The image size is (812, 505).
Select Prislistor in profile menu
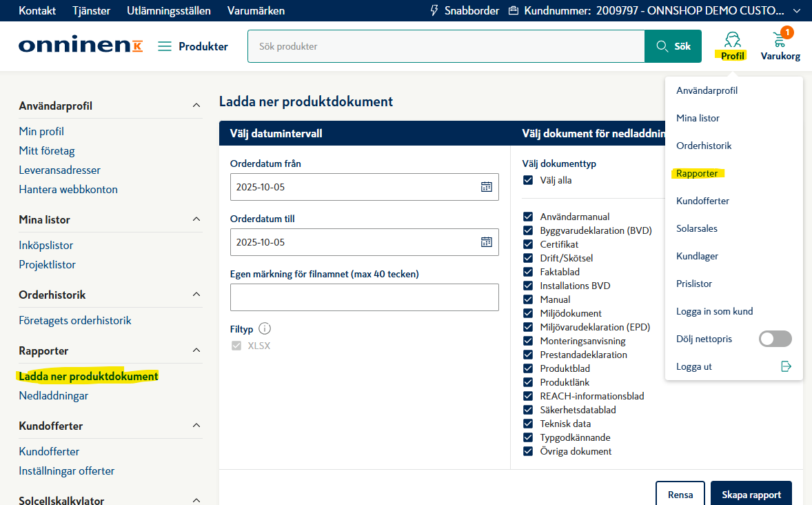tap(694, 284)
